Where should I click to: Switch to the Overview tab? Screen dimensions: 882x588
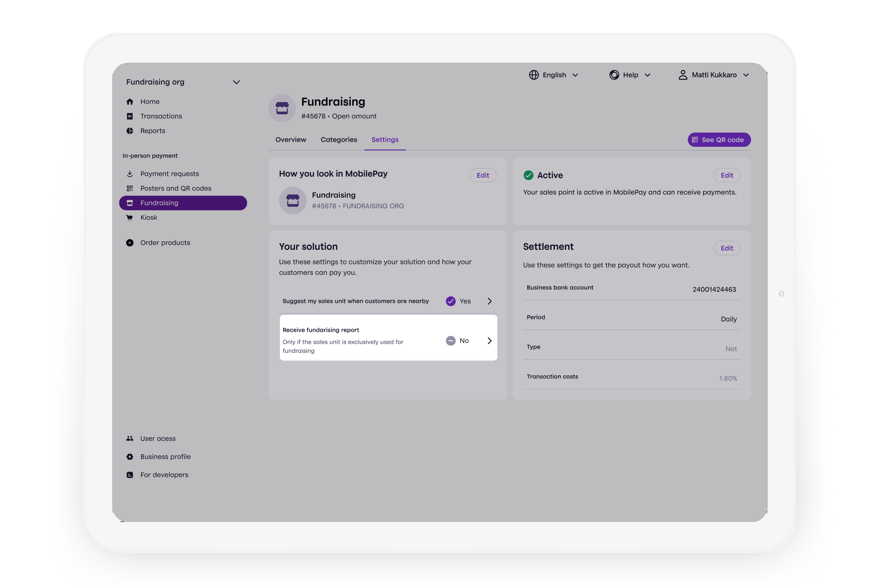pos(291,140)
